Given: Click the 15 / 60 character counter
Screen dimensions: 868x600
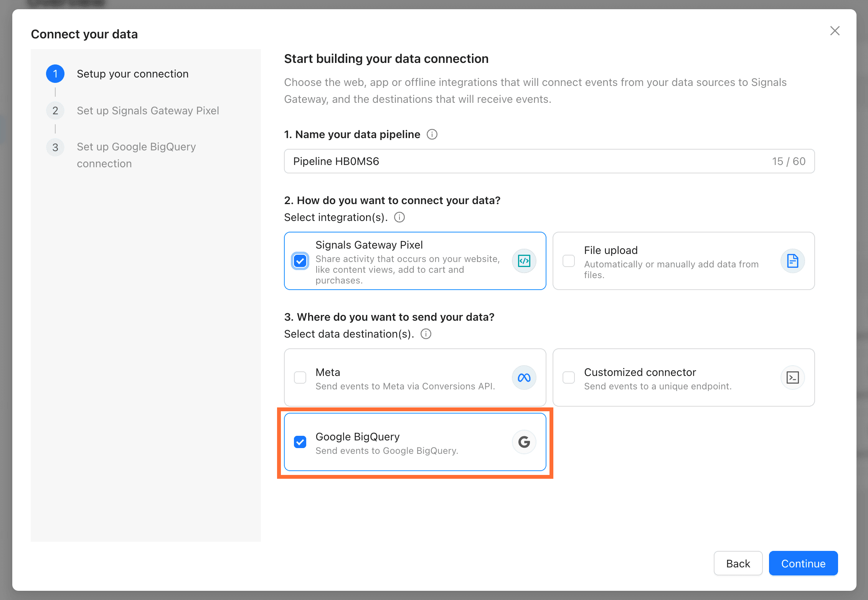Looking at the screenshot, I should click(x=789, y=161).
